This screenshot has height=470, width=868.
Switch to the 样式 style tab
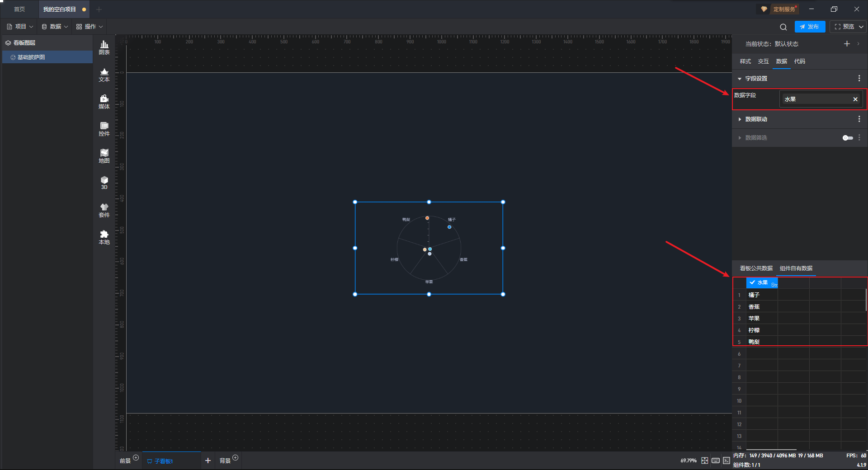[x=745, y=61]
